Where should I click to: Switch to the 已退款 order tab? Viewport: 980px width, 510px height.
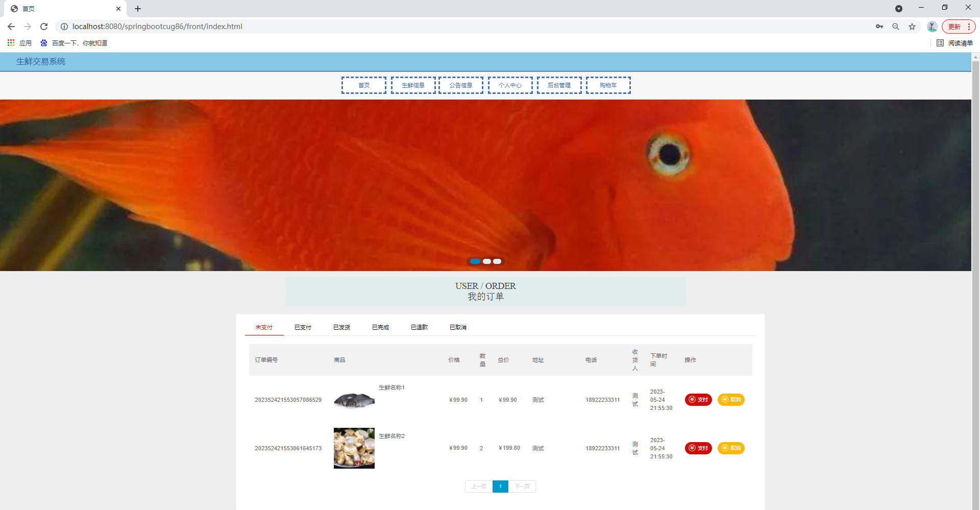click(419, 327)
